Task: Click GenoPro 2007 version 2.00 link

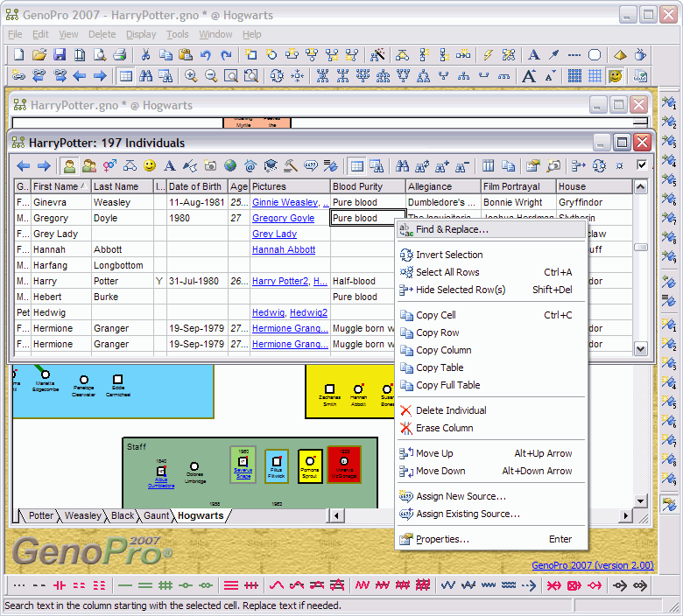Action: [x=592, y=565]
